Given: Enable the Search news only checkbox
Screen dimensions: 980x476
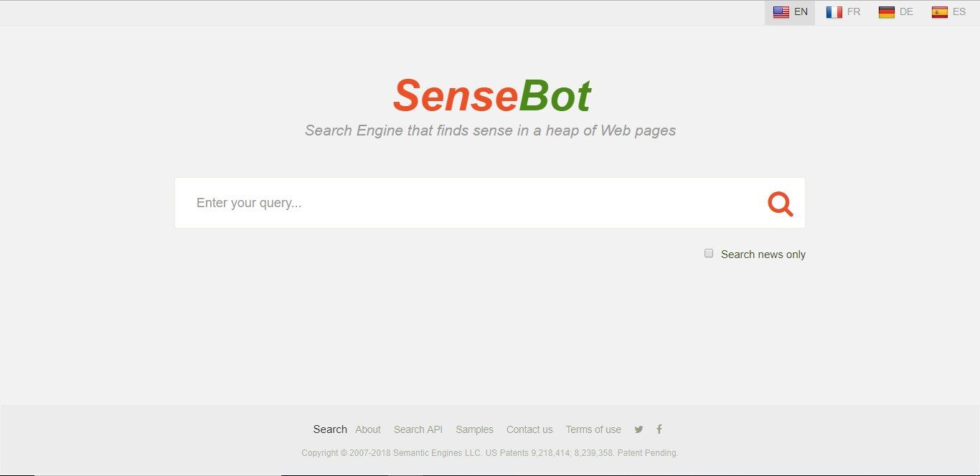Looking at the screenshot, I should click(x=709, y=253).
